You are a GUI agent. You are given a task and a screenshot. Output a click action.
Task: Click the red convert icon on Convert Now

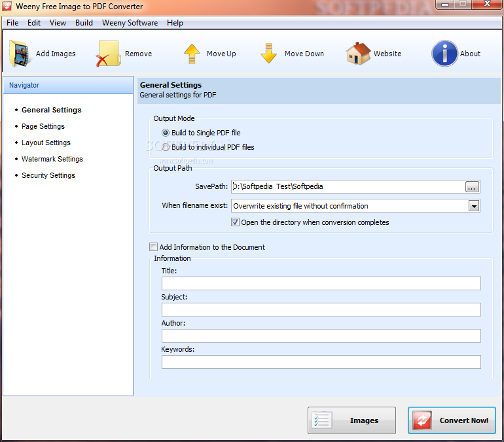click(x=422, y=420)
